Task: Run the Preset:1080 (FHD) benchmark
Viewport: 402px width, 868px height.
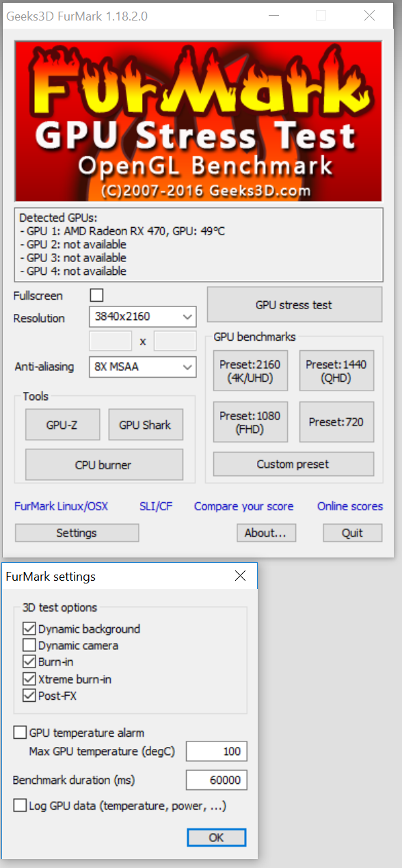Action: tap(250, 422)
